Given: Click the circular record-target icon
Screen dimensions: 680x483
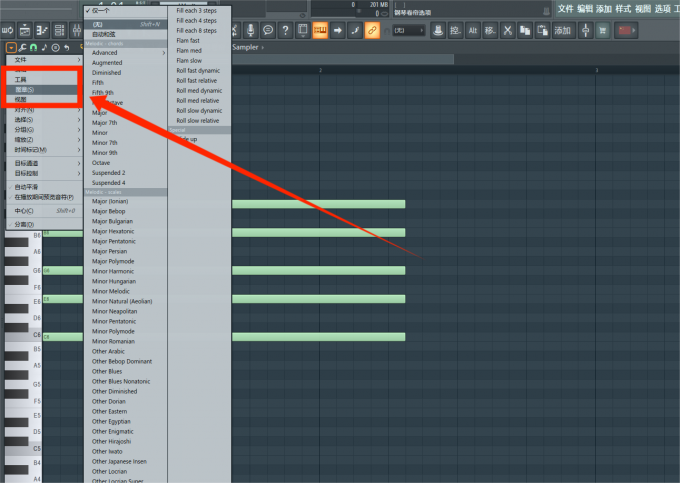Looking at the screenshot, I should point(56,47).
